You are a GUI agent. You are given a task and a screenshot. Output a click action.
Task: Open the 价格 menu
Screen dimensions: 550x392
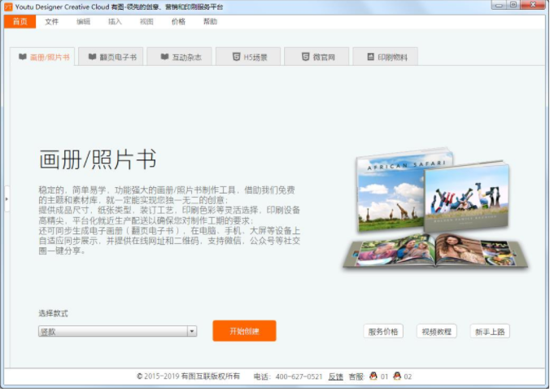[178, 22]
